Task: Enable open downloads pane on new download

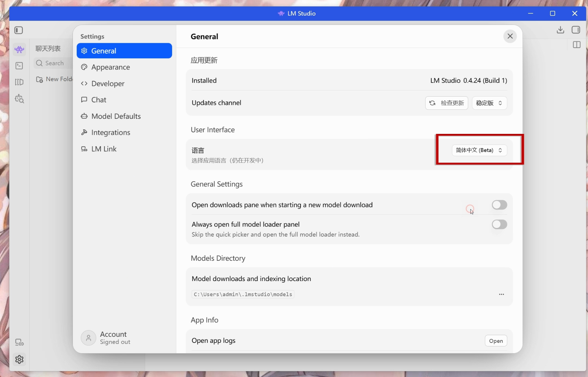Action: pyautogui.click(x=499, y=205)
